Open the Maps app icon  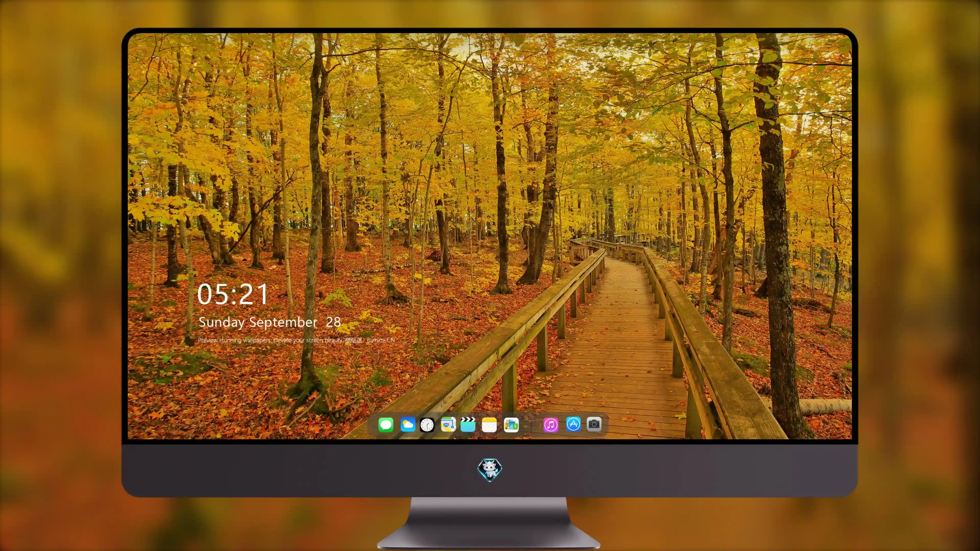tap(448, 424)
